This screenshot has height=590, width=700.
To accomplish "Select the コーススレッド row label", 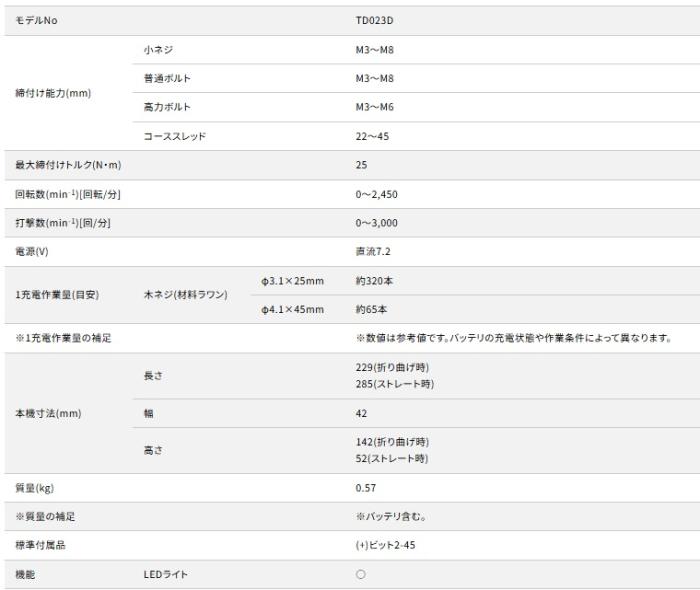I will 175,136.
